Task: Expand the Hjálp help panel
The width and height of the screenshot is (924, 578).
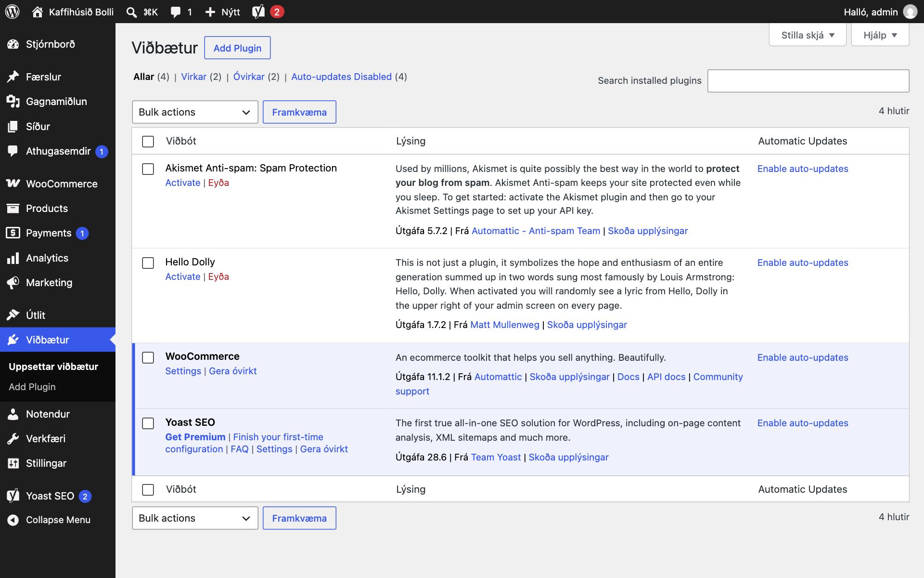Action: pyautogui.click(x=880, y=35)
